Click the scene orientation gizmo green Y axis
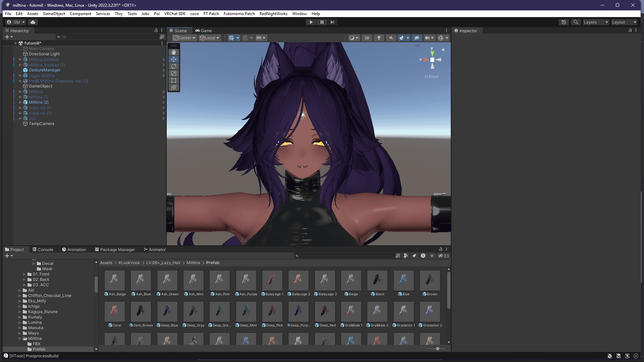This screenshot has width=644, height=362. 432,53
